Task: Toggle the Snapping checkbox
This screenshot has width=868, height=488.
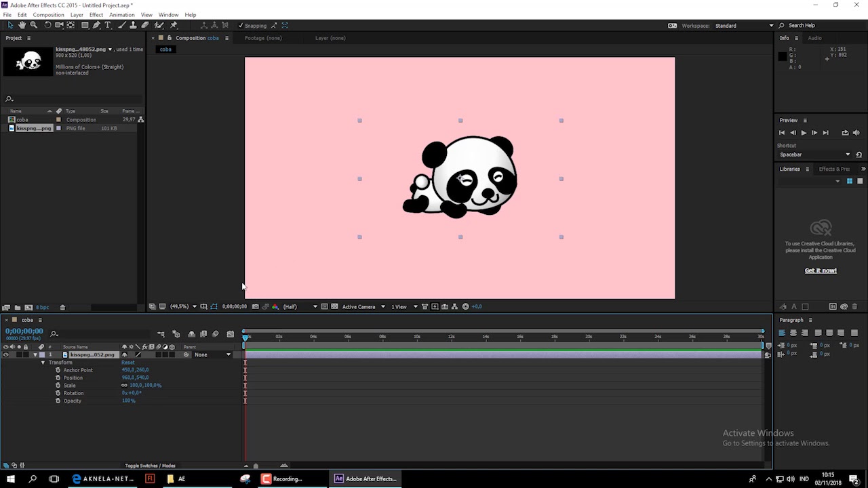Action: pyautogui.click(x=241, y=26)
